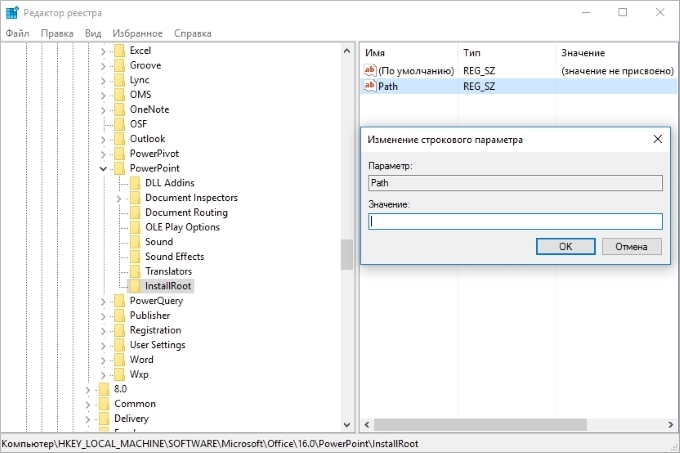Viewport: 680px width, 453px height.
Task: Expand the Excel registry key
Action: [103, 51]
